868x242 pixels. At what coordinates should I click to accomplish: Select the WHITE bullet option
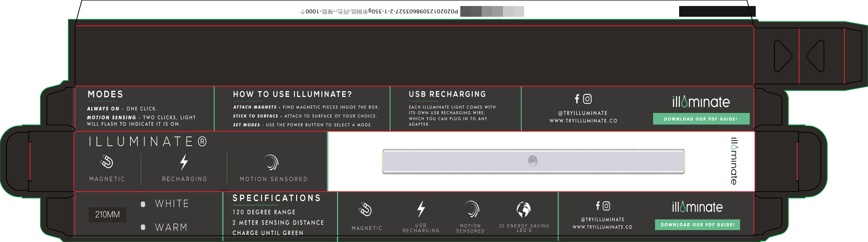(143, 204)
